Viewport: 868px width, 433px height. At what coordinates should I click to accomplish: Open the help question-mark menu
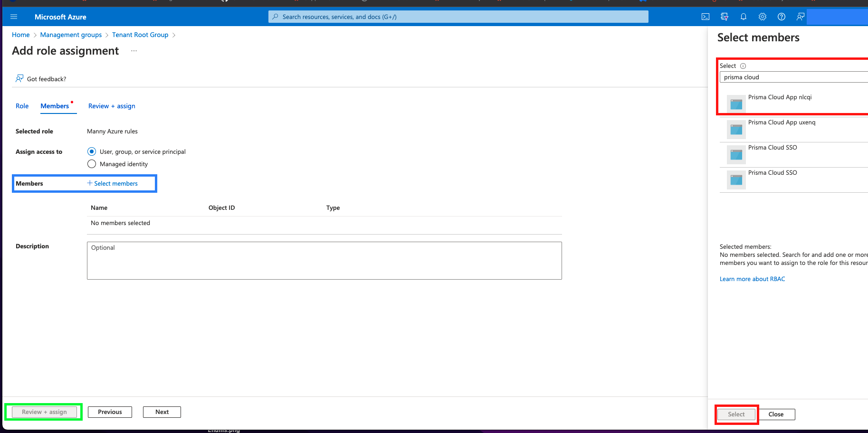[782, 16]
